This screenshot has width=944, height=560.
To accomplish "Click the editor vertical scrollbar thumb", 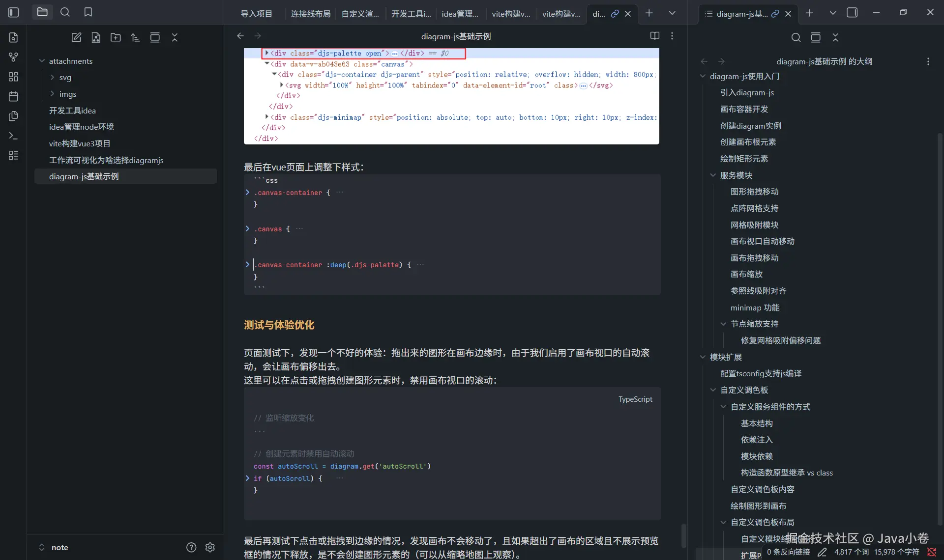I will (x=683, y=535).
